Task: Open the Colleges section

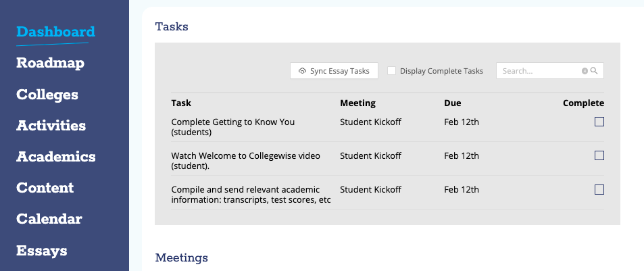Action: (47, 95)
